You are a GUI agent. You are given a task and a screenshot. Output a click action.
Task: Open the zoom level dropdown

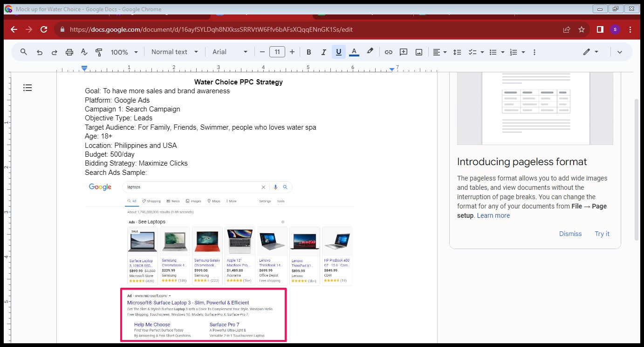tap(124, 52)
